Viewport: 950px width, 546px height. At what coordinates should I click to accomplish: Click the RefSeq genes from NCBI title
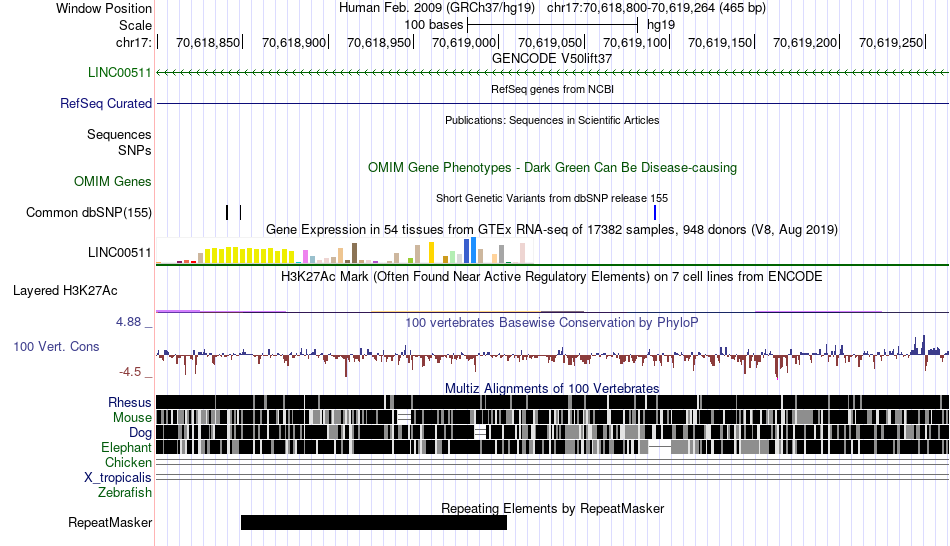click(552, 89)
